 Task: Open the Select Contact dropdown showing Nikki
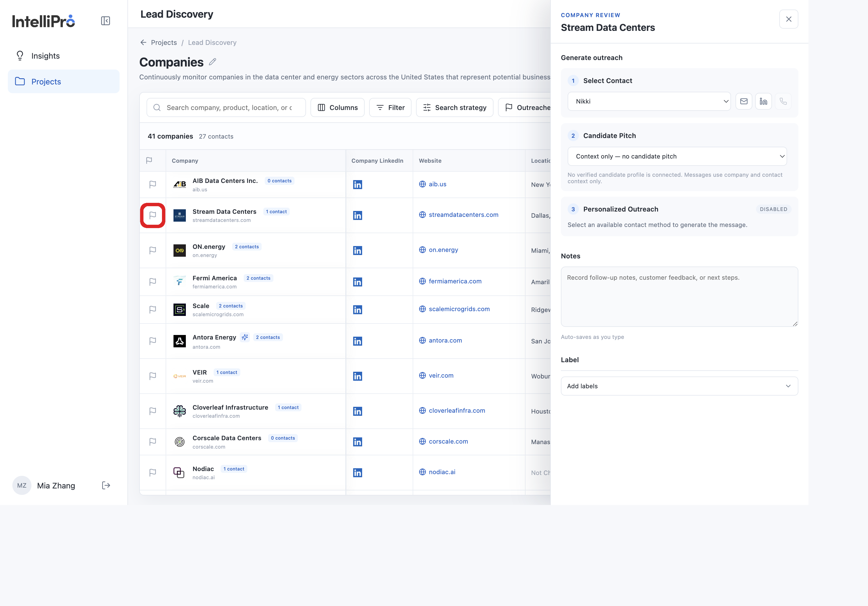(x=649, y=101)
